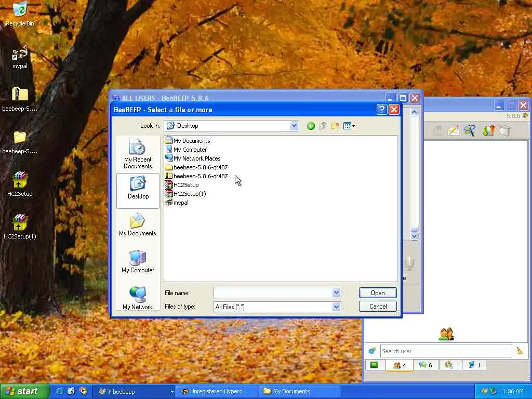Viewport: 532px width, 399px height.
Task: Click the microphone icon in chat window
Action: [409, 263]
